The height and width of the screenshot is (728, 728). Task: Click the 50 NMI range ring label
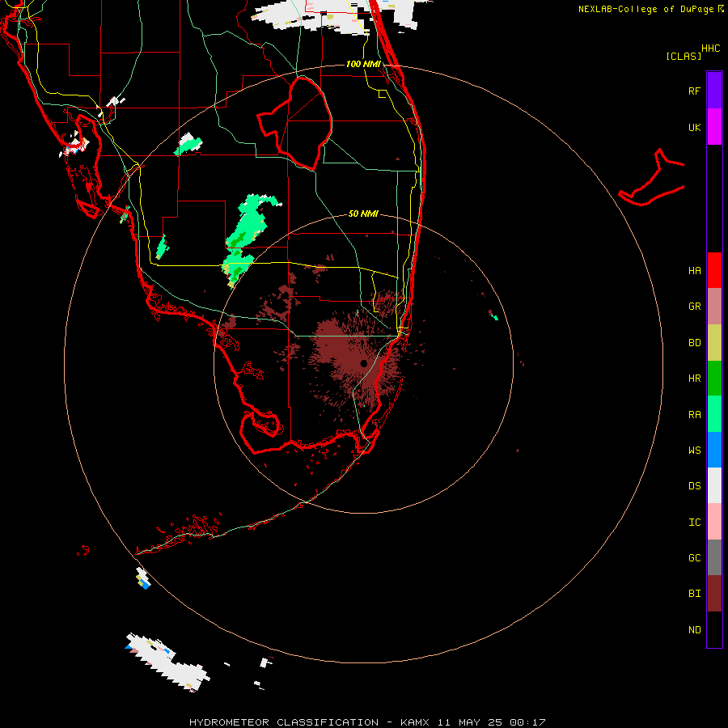tap(363, 214)
